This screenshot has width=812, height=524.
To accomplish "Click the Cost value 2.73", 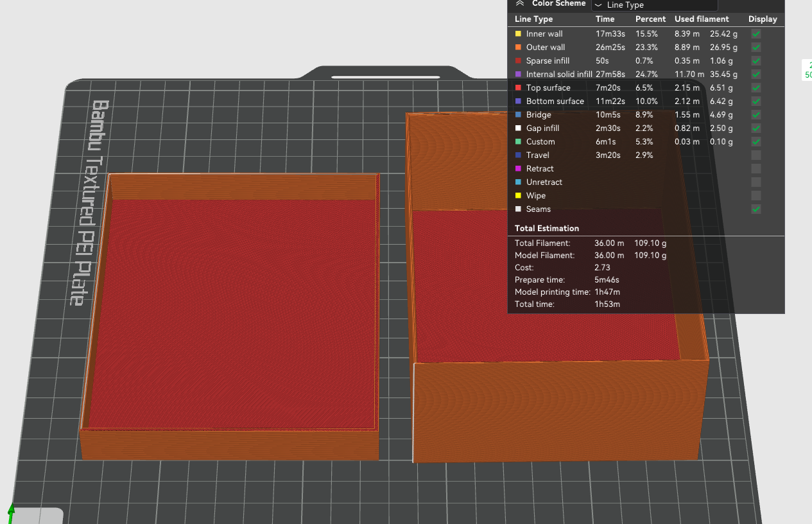I will 602,267.
